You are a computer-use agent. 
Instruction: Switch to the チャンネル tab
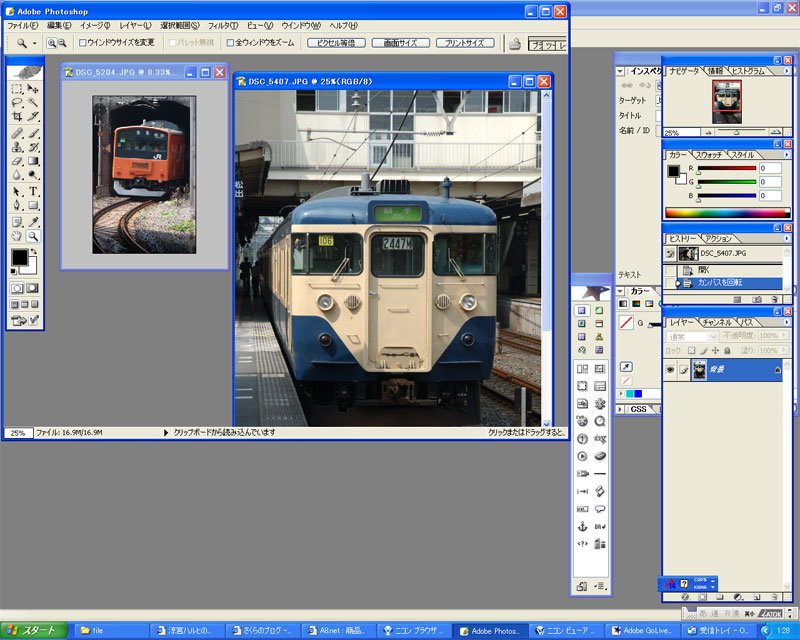718,322
